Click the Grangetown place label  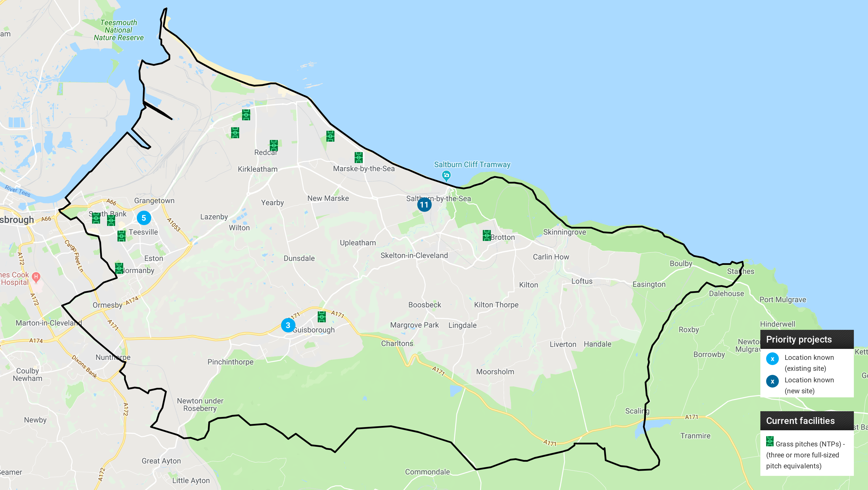click(154, 201)
